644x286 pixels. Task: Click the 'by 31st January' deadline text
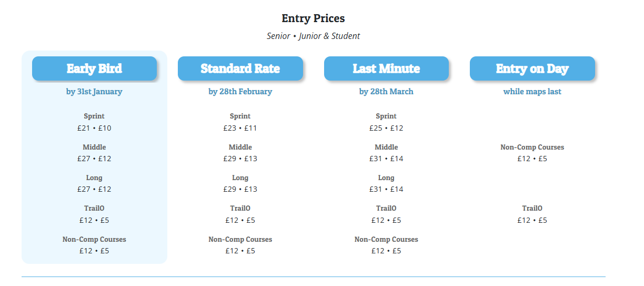pos(94,92)
